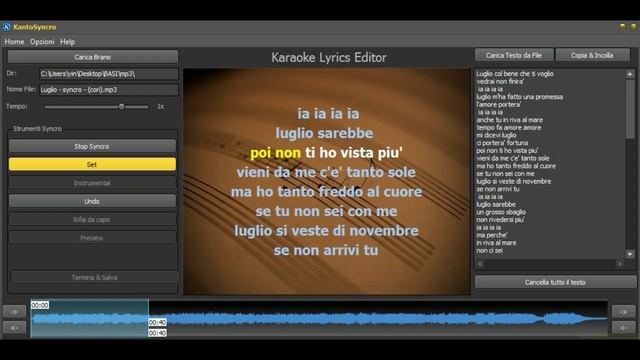Viewport: 640px width, 360px height.
Task: Click 'vieni da me c'e' tanto sole' in preview
Action: (326, 172)
